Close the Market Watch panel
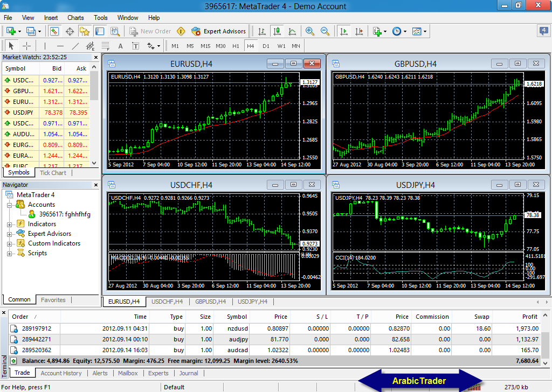Image resolution: width=552 pixels, height=392 pixels. tap(96, 57)
